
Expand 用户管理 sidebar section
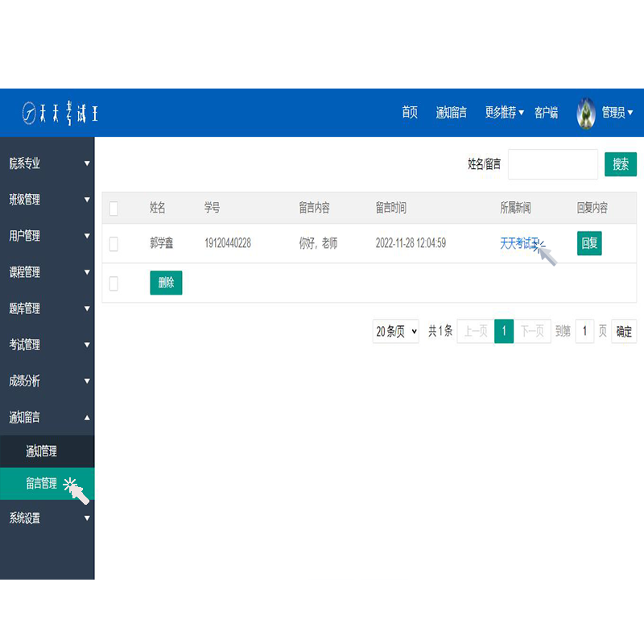(47, 236)
